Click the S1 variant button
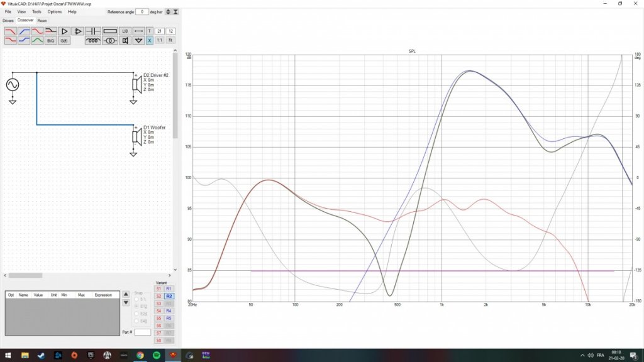The height and width of the screenshot is (362, 644). (x=158, y=288)
